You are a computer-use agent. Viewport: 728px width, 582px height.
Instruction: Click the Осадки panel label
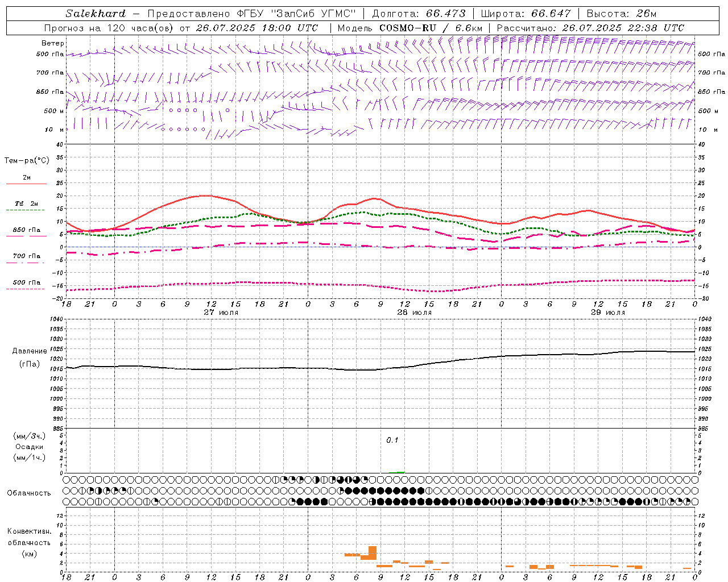point(30,447)
